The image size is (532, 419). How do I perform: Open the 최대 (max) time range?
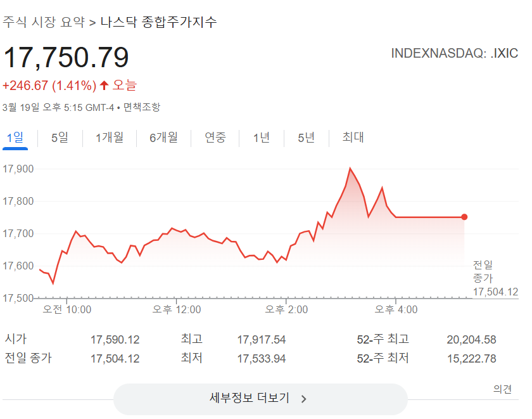(x=352, y=137)
